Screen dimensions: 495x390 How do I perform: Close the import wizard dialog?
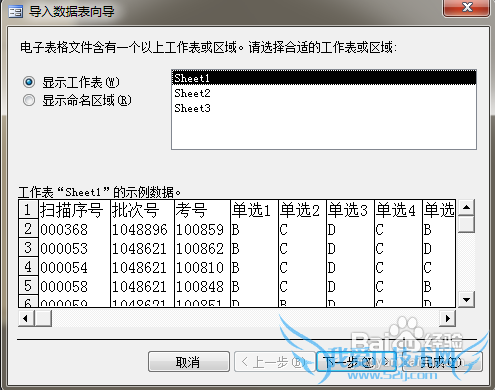(467, 7)
